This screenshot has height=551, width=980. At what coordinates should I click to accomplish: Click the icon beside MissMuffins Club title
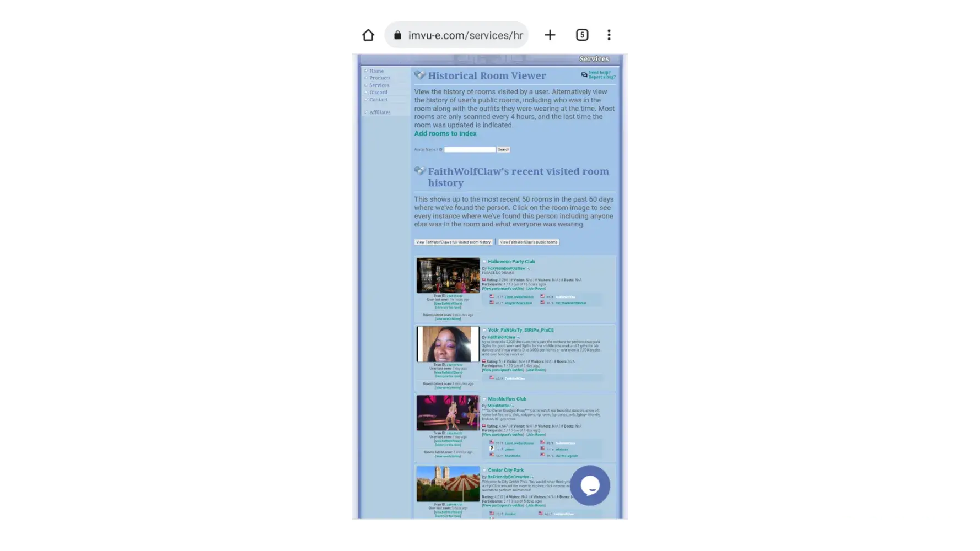click(x=484, y=399)
